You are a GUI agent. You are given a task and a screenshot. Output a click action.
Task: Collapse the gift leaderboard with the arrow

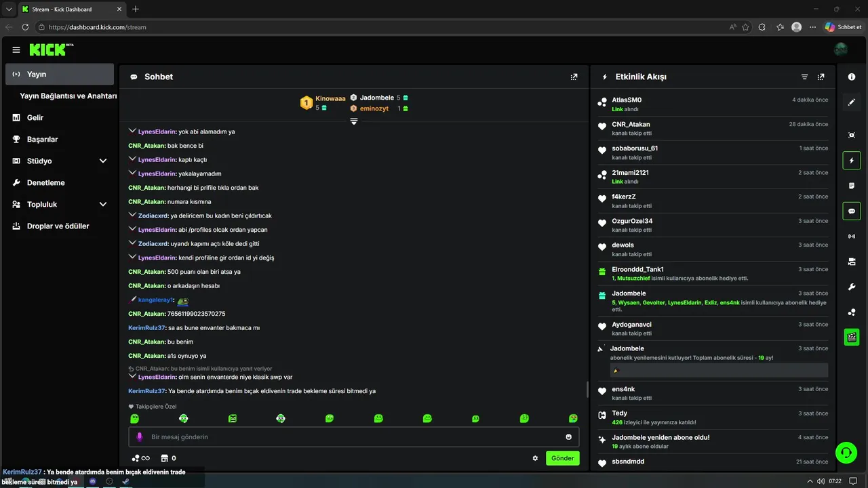click(354, 121)
